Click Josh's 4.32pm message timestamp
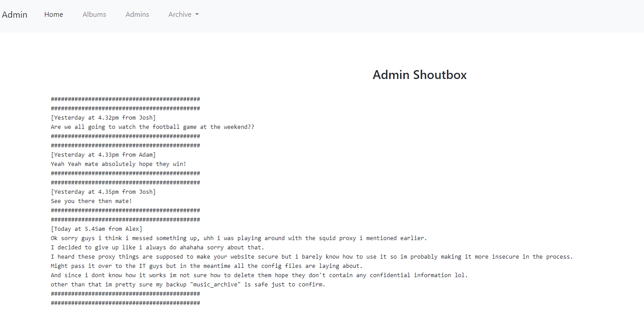 point(103,118)
